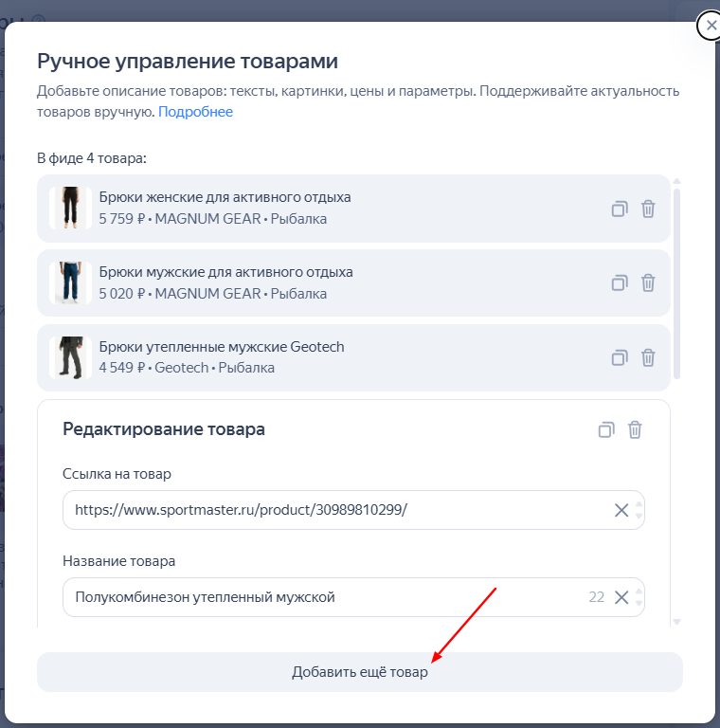720x728 pixels.
Task: Duplicate the Брюки мужские product
Action: click(620, 282)
